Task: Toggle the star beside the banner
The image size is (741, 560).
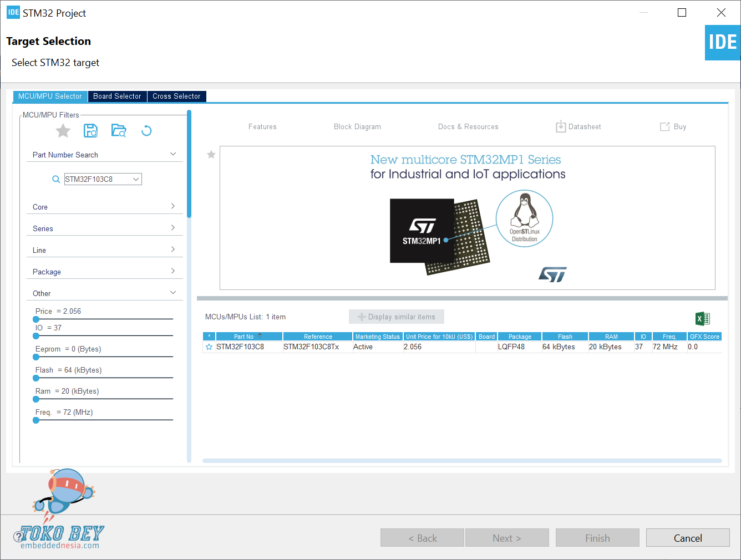Action: coord(211,155)
